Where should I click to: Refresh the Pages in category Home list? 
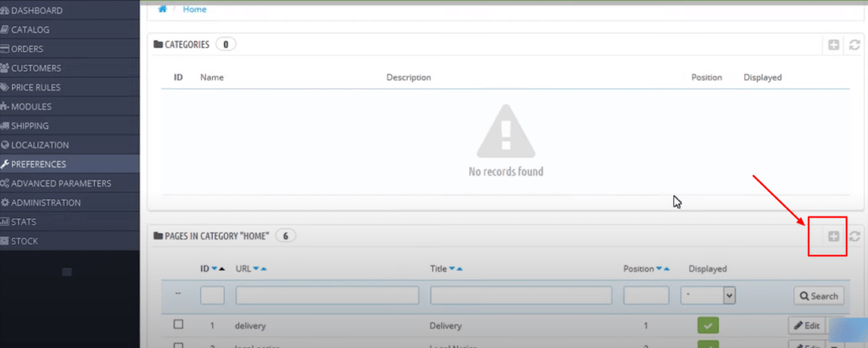click(854, 237)
